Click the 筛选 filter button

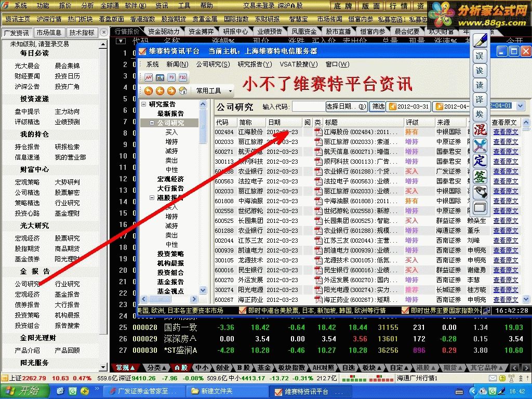pos(378,106)
